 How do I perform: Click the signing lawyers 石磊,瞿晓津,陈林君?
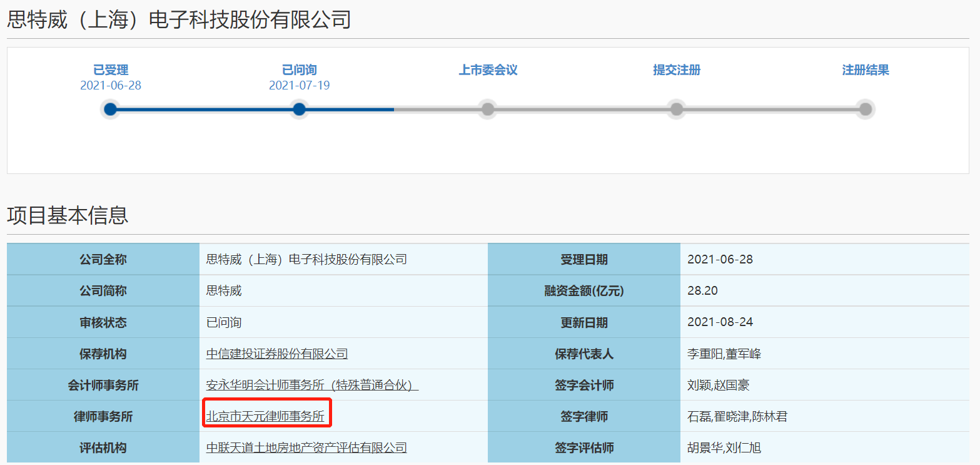click(737, 417)
